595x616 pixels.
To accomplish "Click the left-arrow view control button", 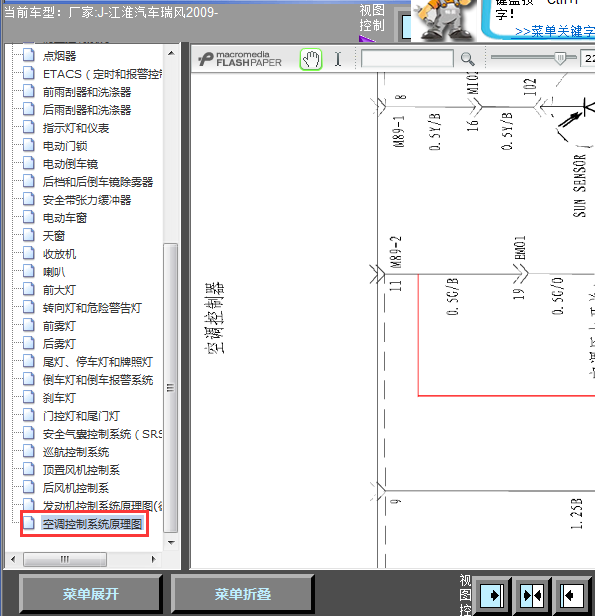I will coord(571,596).
